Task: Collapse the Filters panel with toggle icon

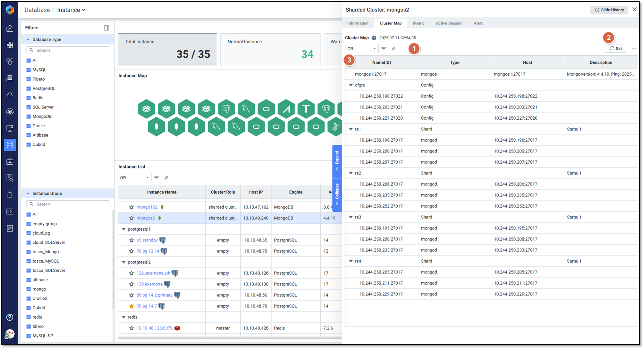Action: point(106,28)
